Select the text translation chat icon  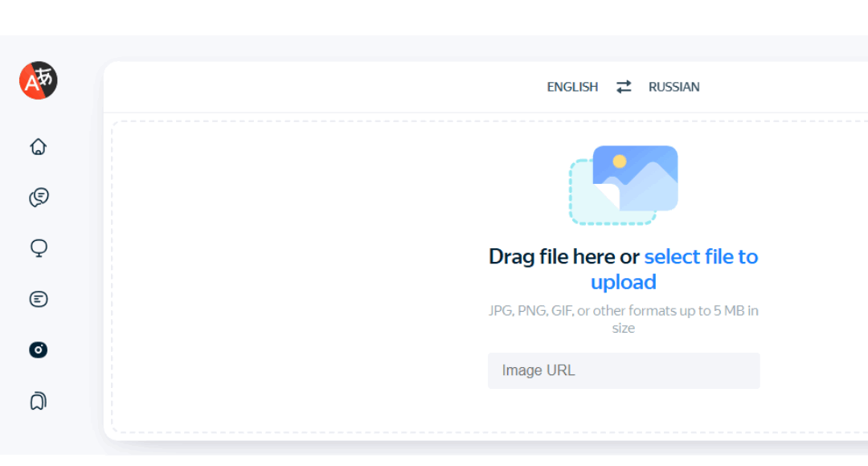click(x=38, y=197)
